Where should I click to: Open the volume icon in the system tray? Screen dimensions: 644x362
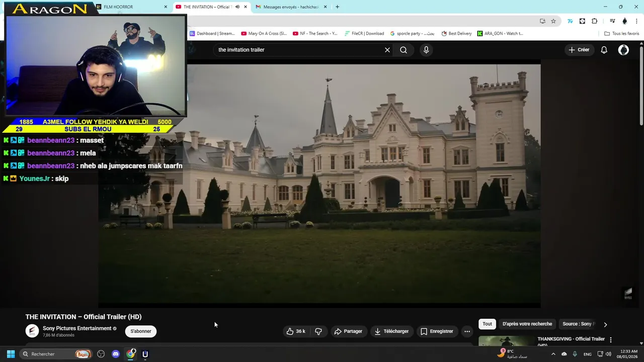[x=608, y=354]
